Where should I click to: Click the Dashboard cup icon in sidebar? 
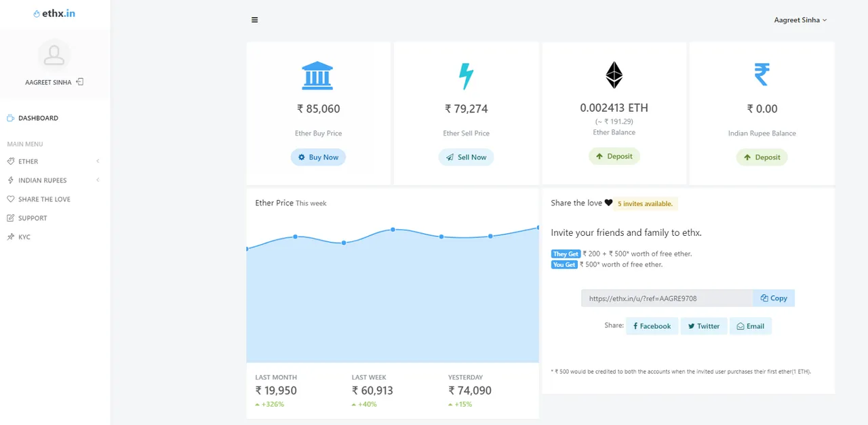[x=11, y=118]
